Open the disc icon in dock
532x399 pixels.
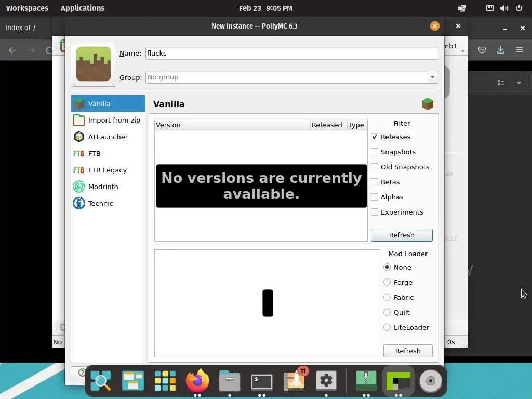[x=431, y=381]
